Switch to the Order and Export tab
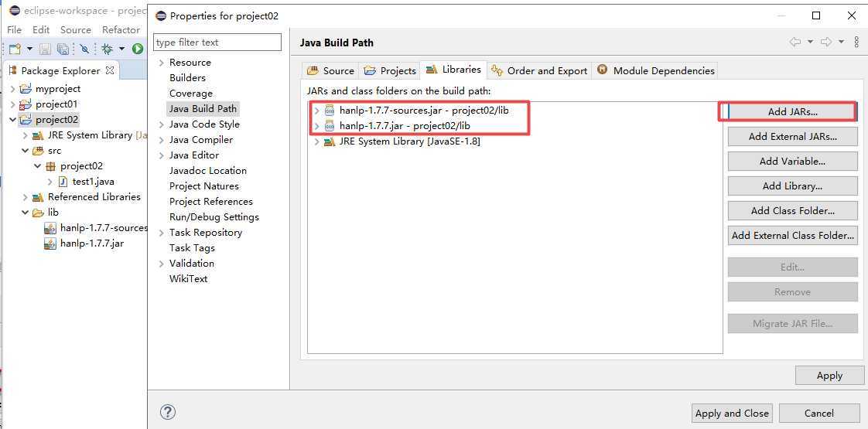This screenshot has width=868, height=429. point(539,71)
